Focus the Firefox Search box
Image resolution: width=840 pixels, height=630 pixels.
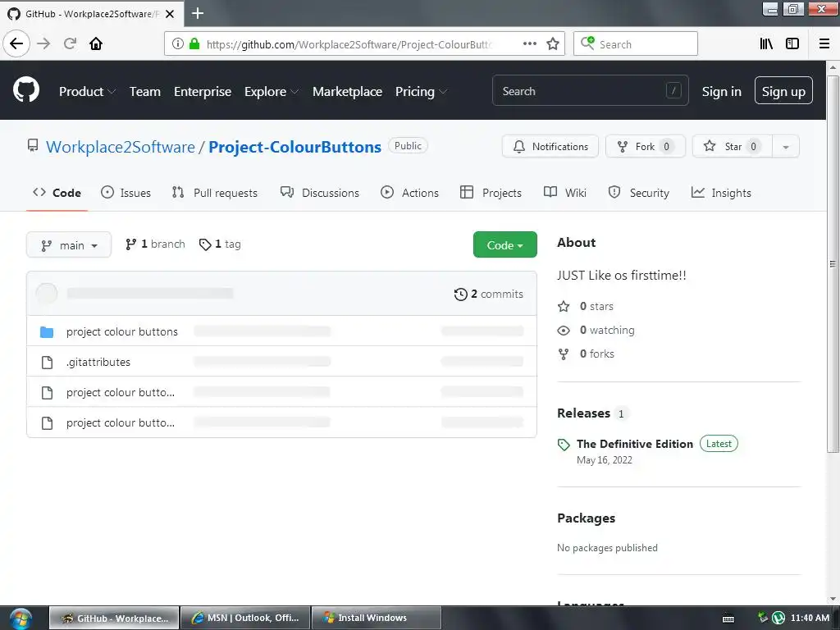636,43
